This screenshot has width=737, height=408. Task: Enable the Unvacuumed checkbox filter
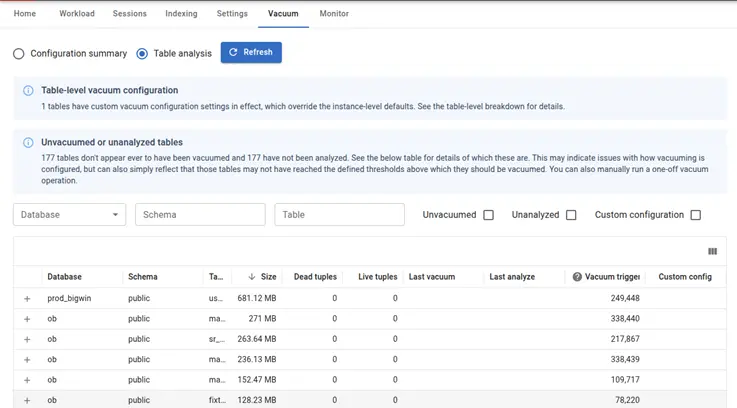(488, 215)
